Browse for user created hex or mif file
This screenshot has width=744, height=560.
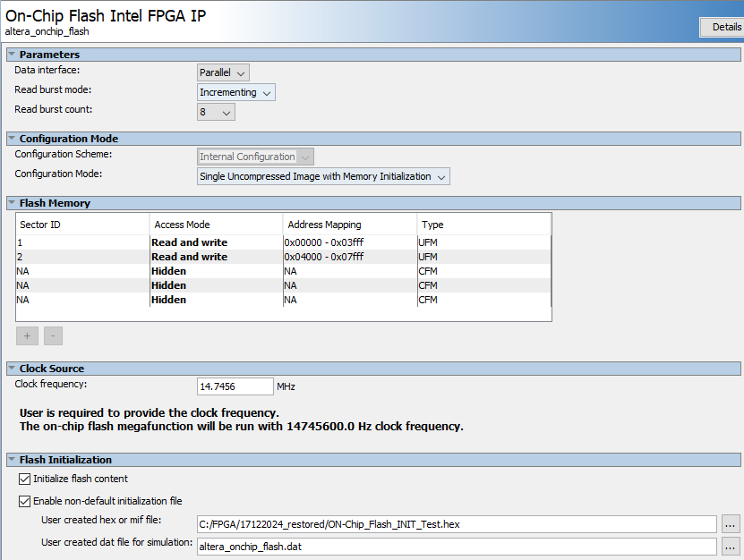click(x=731, y=524)
